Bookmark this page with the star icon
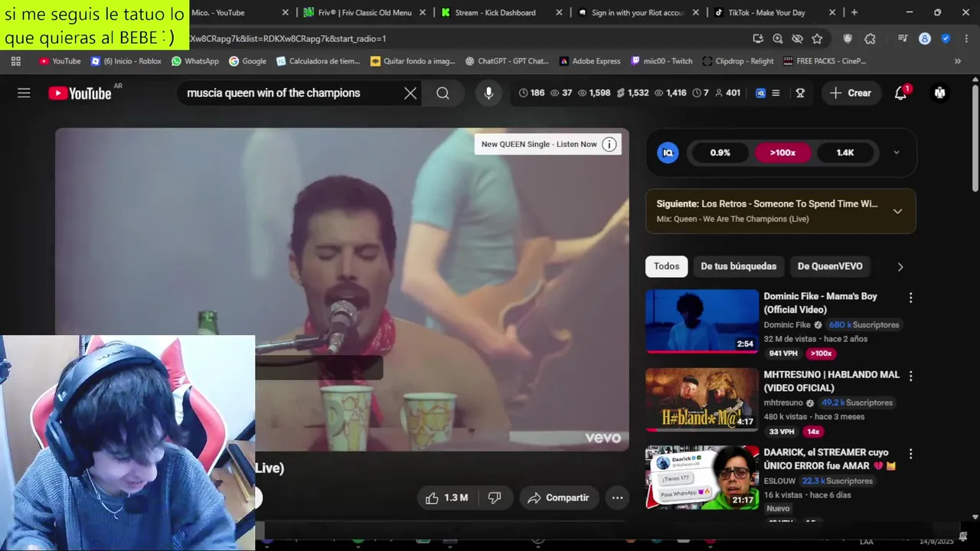 (x=817, y=39)
